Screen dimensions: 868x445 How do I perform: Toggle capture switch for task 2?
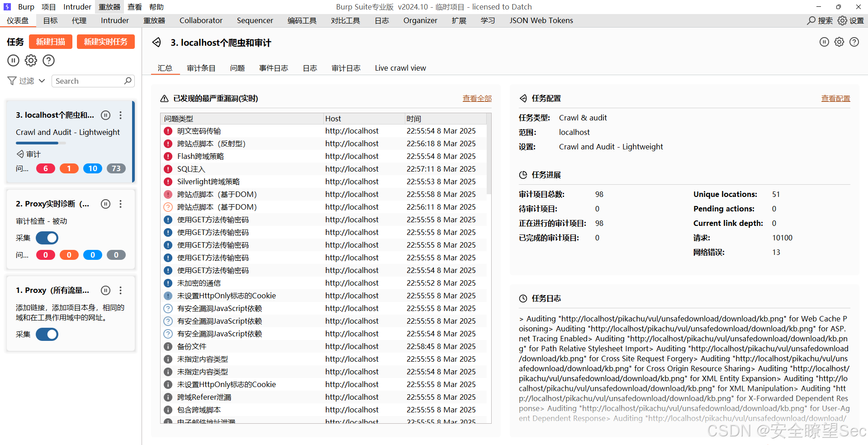pos(47,238)
